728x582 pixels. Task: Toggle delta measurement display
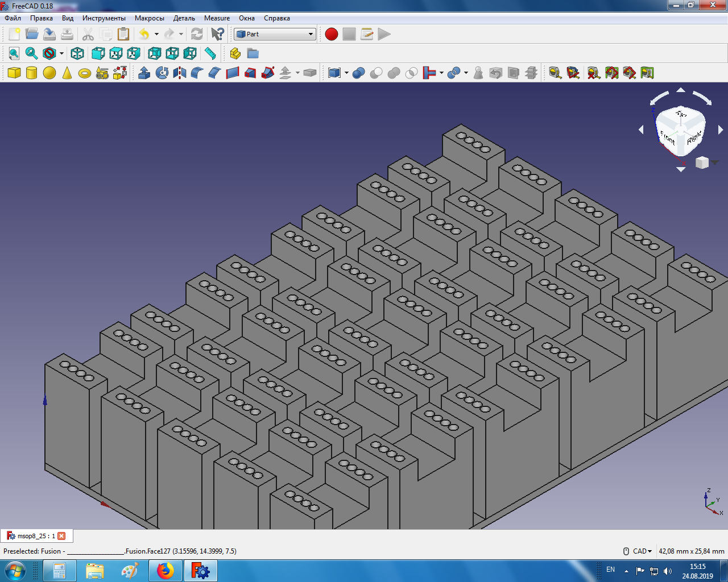647,73
